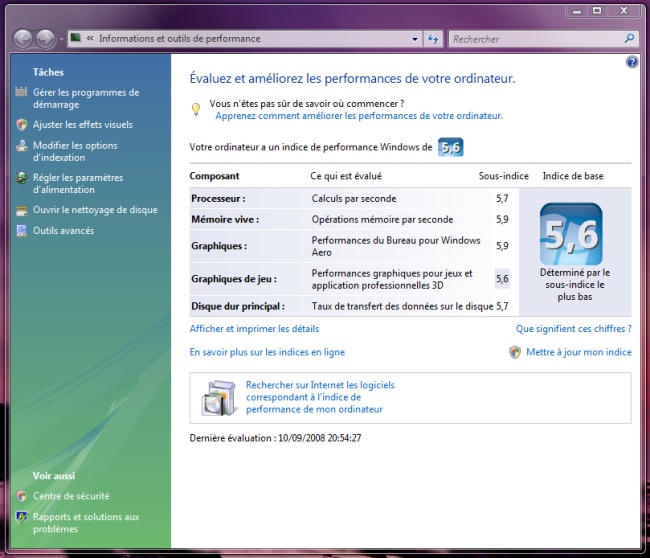Open Ouvrir le nettoyage de disque

[x=95, y=210]
